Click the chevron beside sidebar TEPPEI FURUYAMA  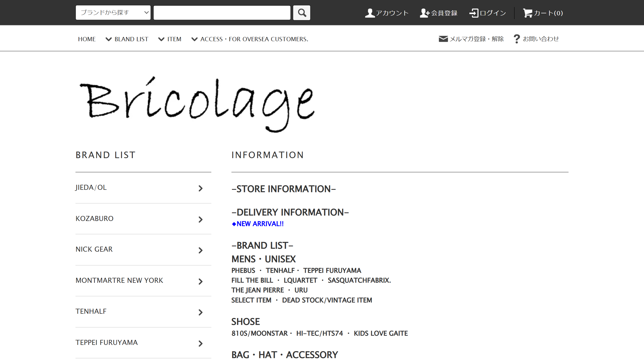pyautogui.click(x=200, y=344)
